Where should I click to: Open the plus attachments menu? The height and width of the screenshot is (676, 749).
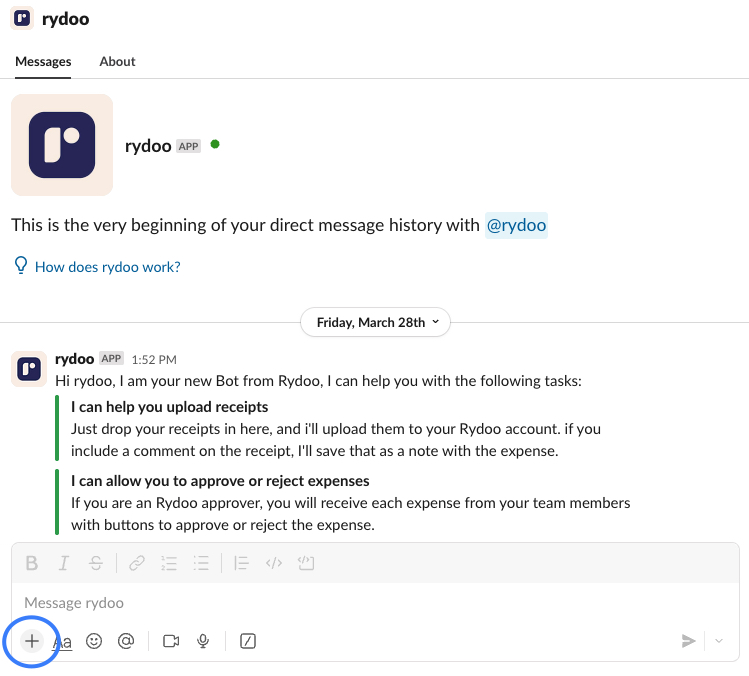tap(32, 641)
